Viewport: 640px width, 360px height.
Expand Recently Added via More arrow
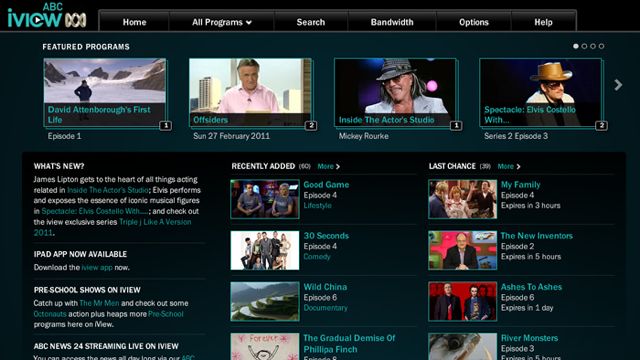tap(329, 166)
